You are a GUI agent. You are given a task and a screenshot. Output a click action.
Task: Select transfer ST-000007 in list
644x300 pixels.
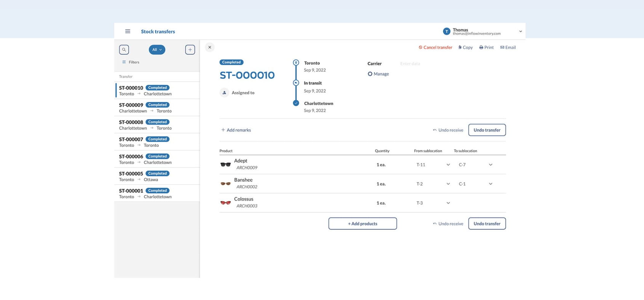pos(157,142)
